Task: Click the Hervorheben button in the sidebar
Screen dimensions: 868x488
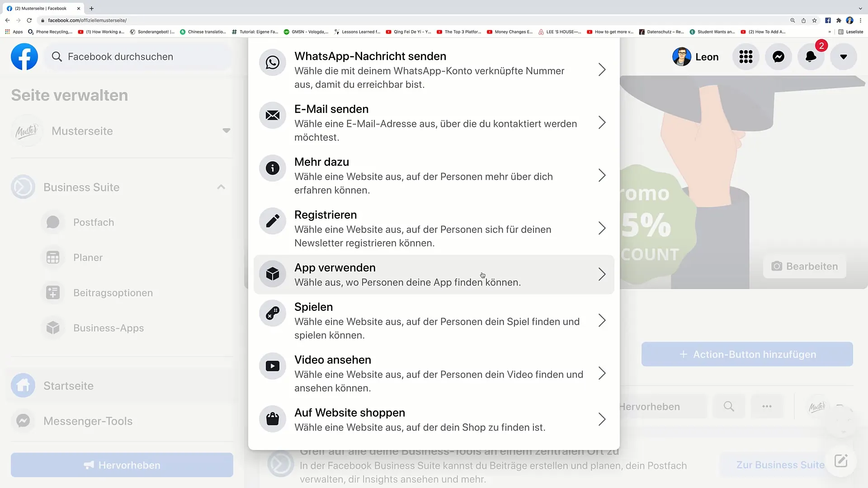Action: [122, 465]
